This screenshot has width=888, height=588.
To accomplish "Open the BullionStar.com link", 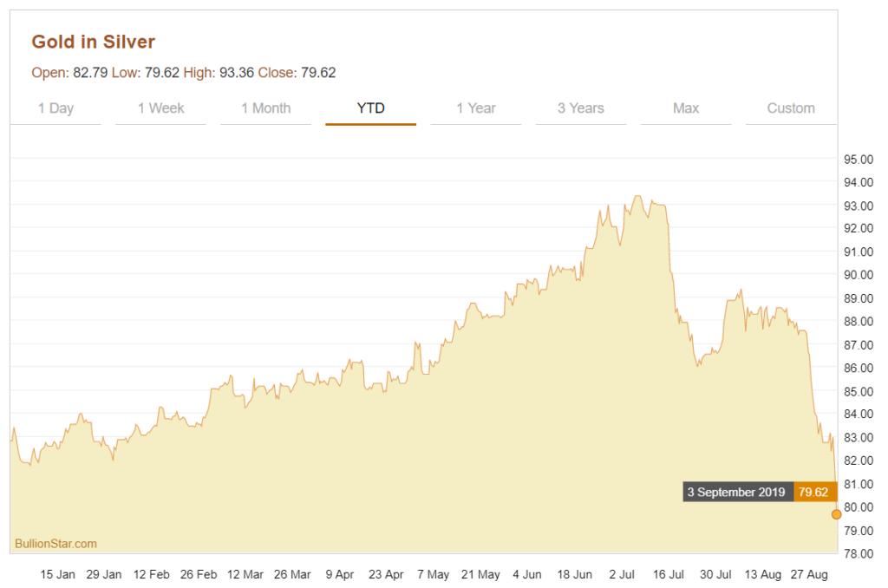I will [56, 544].
